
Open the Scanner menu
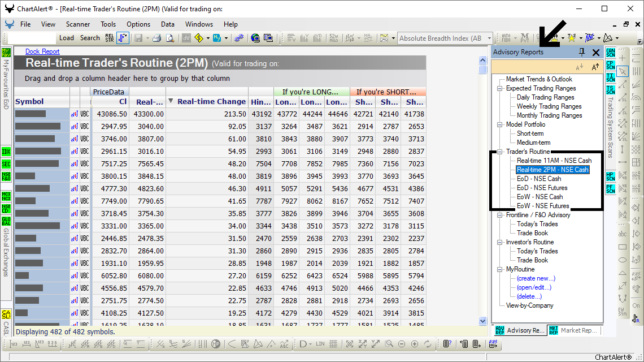(78, 24)
